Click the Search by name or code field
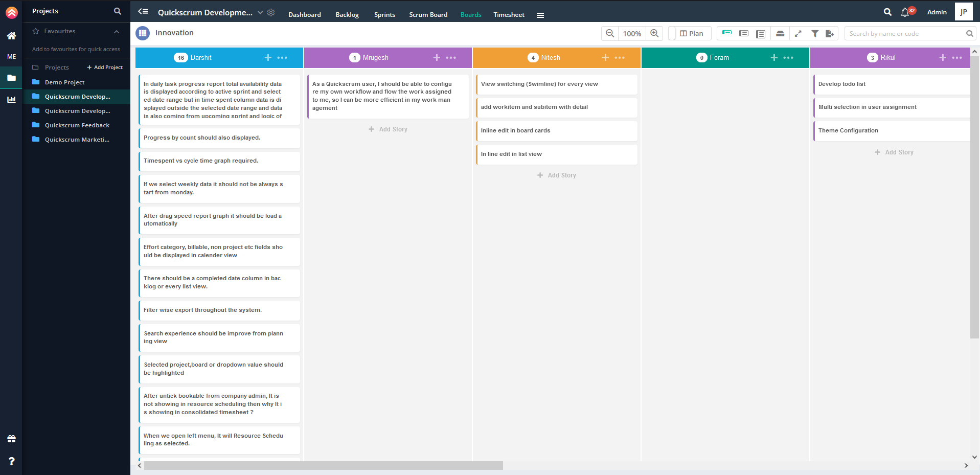Viewport: 980px width, 475px height. (905, 33)
